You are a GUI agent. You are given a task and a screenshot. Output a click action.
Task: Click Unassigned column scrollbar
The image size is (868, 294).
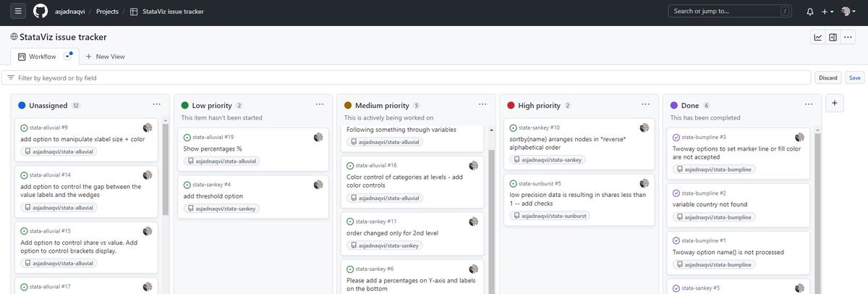pyautogui.click(x=165, y=170)
